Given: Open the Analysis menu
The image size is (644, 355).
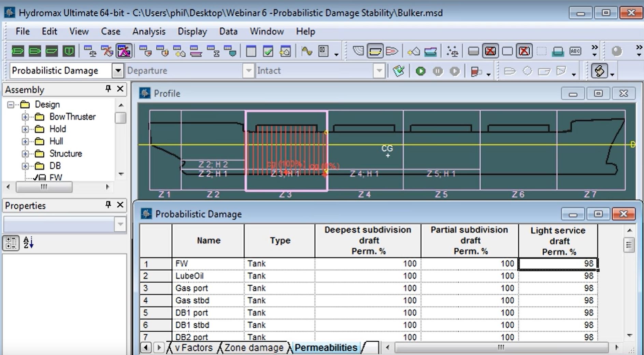Looking at the screenshot, I should [x=149, y=31].
